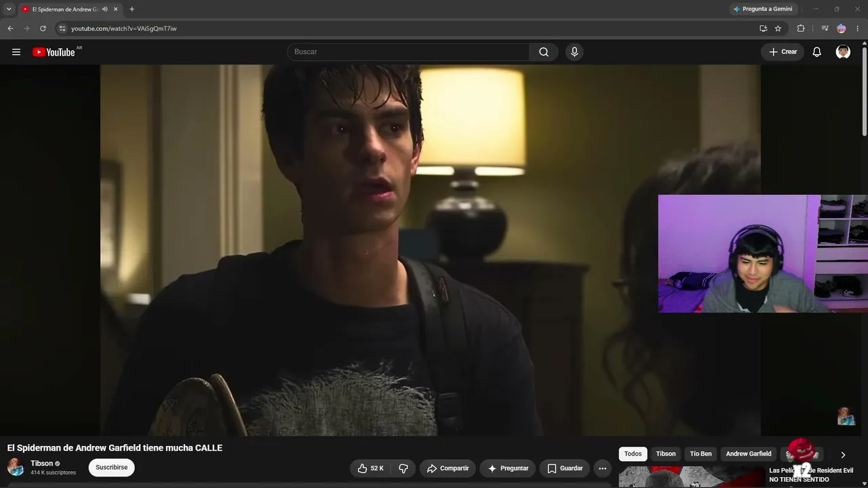Open a new browser tab
The image size is (868, 488).
pos(132,9)
